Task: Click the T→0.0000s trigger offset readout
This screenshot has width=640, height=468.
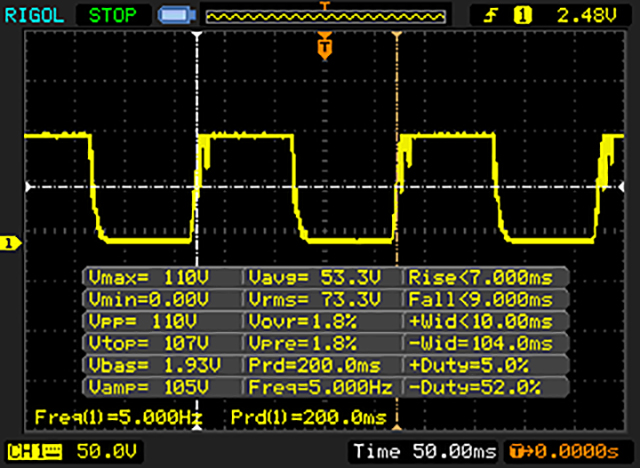Action: pos(564,451)
